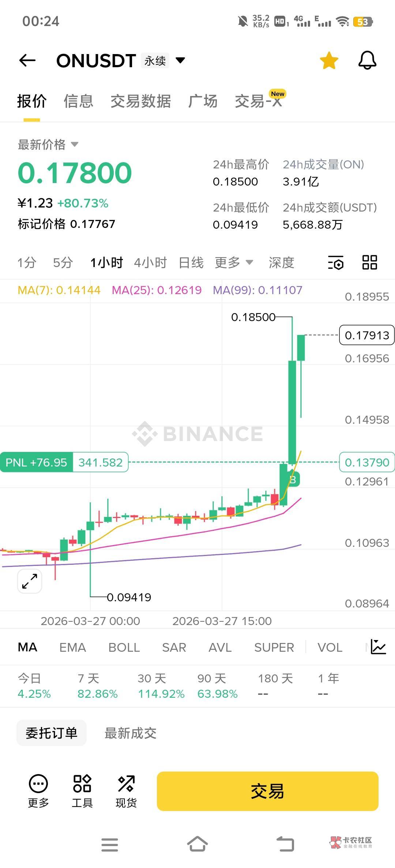The height and width of the screenshot is (868, 395).
Task: Switch to the 交易数据 tab
Action: pyautogui.click(x=141, y=101)
